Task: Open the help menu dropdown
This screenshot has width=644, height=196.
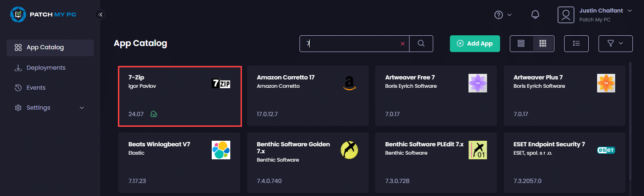Action: click(503, 15)
